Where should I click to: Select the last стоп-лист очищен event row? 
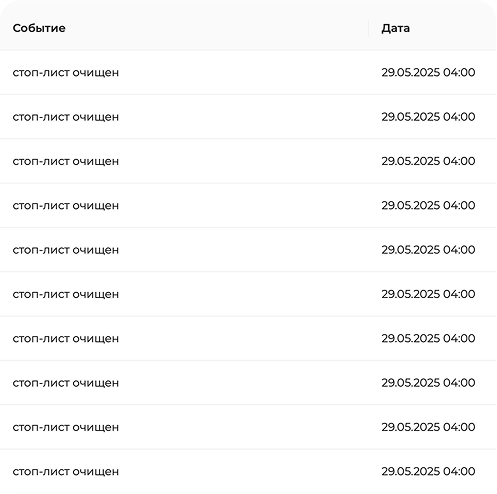248,471
